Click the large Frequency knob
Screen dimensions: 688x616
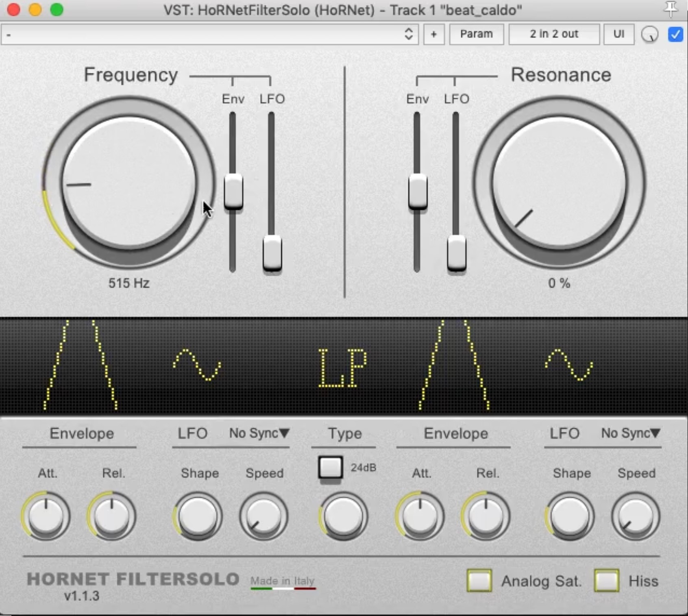tap(128, 182)
